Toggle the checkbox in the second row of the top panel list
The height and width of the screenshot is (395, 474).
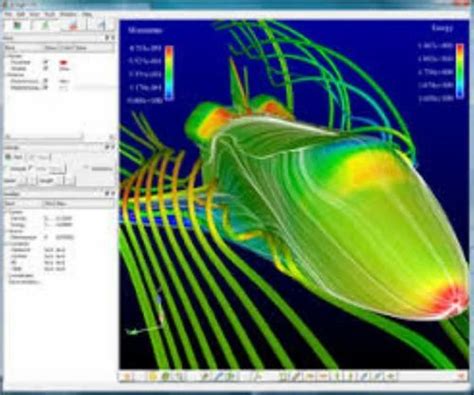point(46,68)
